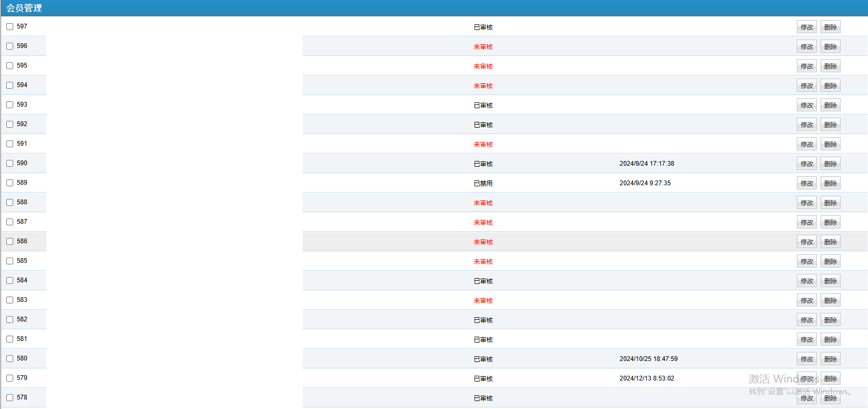Image resolution: width=868 pixels, height=409 pixels.
Task: Click the 会员管理 header title
Action: pyautogui.click(x=24, y=8)
